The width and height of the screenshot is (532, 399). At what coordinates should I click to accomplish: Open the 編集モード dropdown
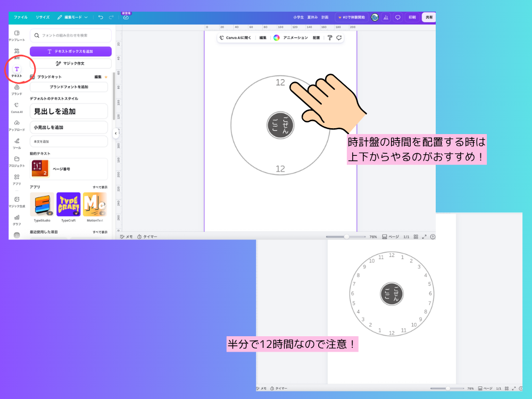pos(72,18)
